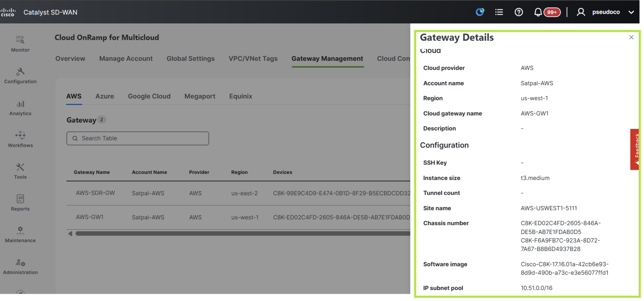Click the Cisco logo in header

coord(8,12)
